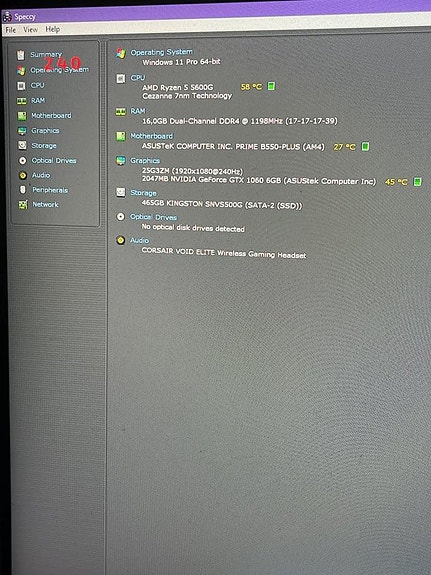Open Audio via the speaker icon in sidebar
This screenshot has width=431, height=575.
(23, 175)
